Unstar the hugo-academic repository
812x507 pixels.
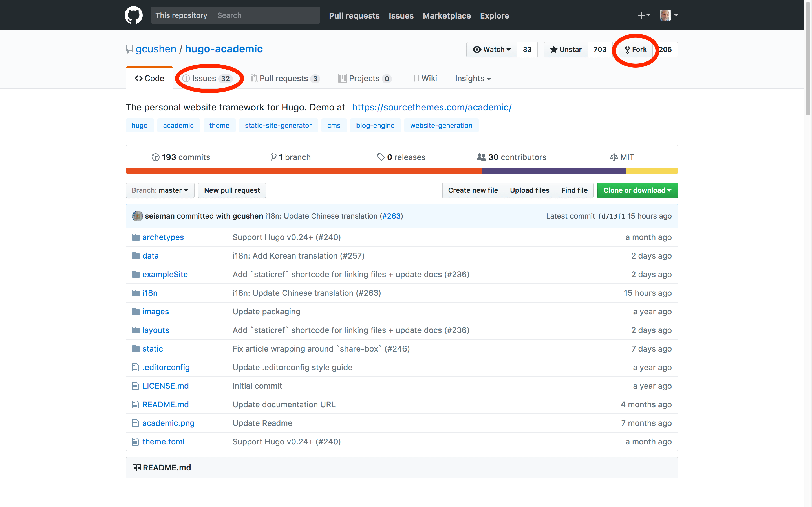pos(566,50)
